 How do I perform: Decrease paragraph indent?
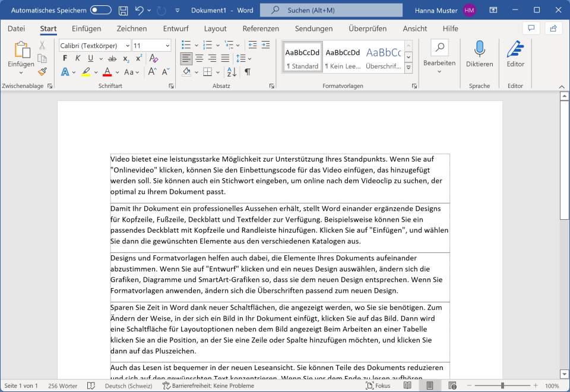253,45
